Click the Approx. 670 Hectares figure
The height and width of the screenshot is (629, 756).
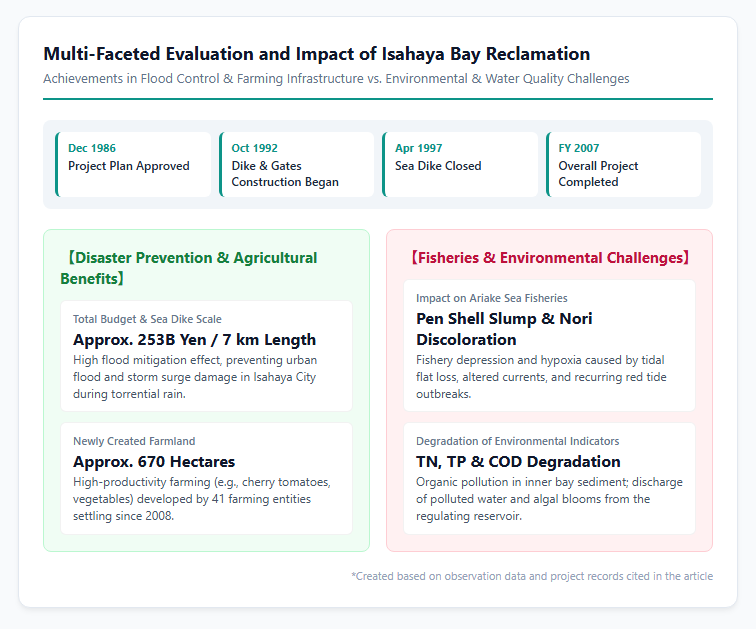[154, 462]
